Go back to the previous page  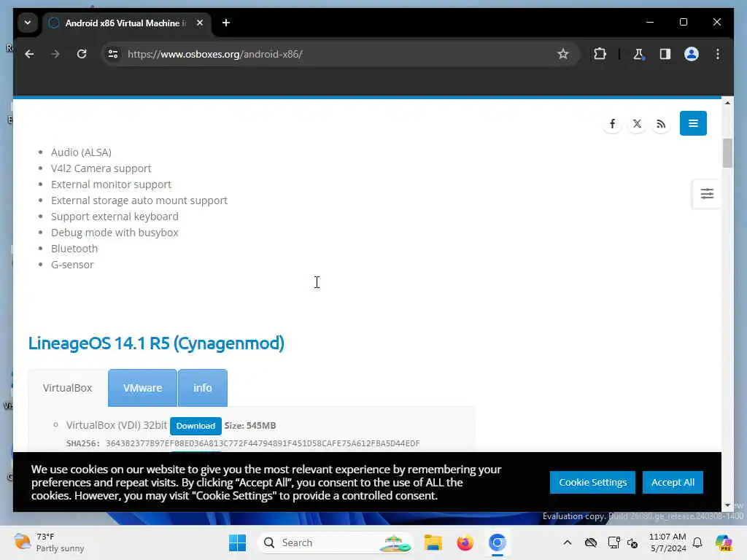(29, 54)
